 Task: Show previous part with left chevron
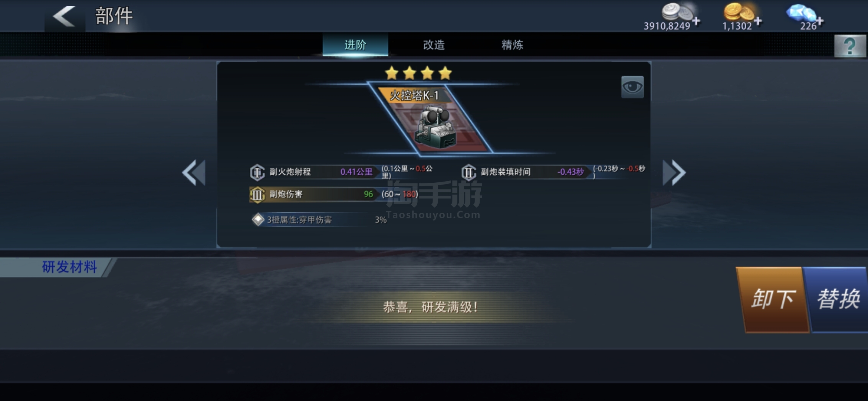pos(194,173)
